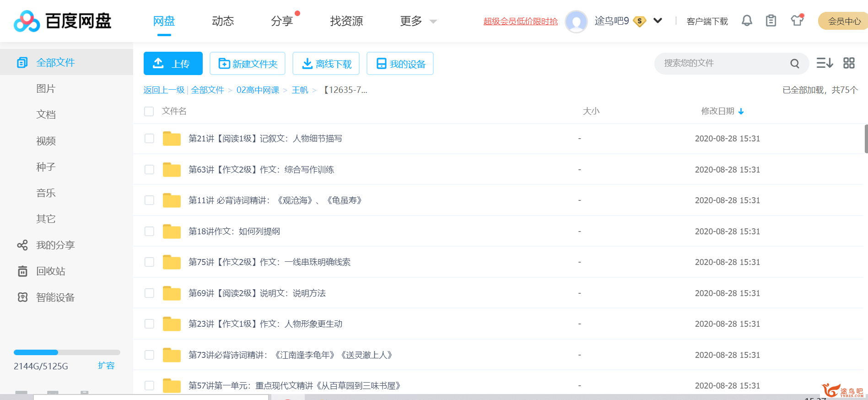Screen dimensions: 868x400
Task: Click folder icon of 第63讲 row
Action: (172, 169)
